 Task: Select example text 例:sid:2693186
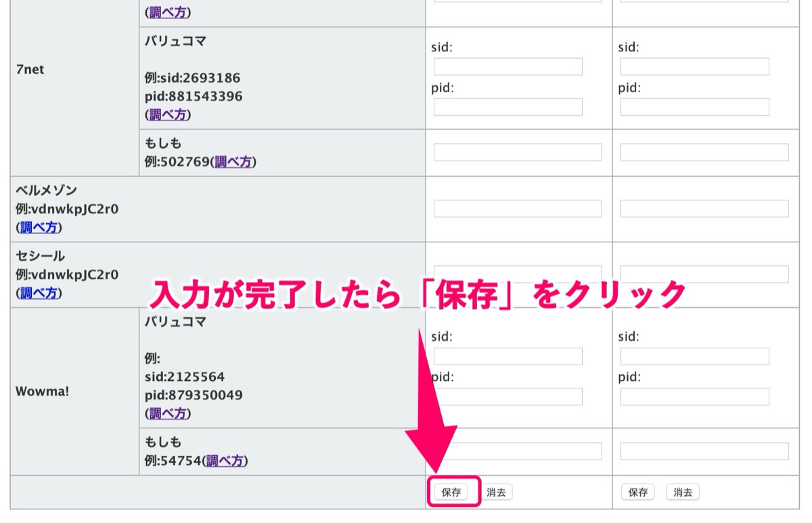192,78
